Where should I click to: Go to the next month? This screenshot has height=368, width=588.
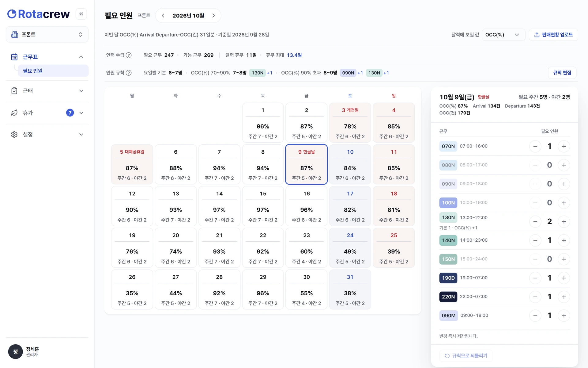213,16
